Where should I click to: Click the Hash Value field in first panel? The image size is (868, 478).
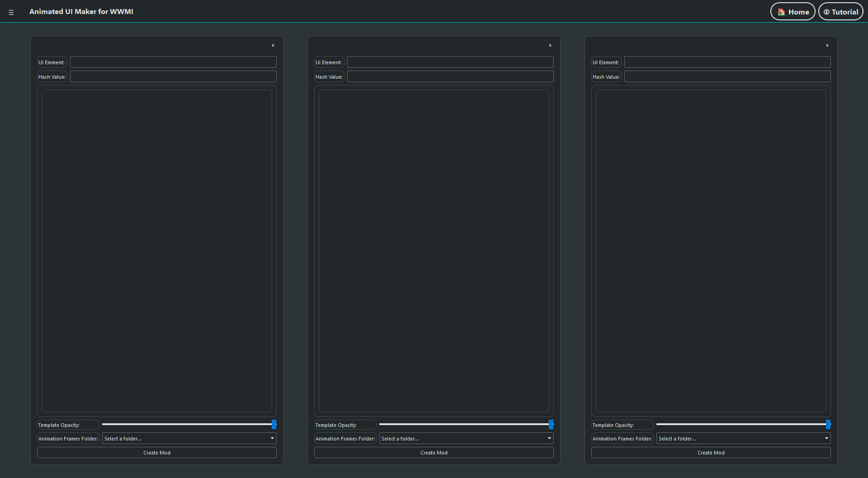pyautogui.click(x=173, y=77)
